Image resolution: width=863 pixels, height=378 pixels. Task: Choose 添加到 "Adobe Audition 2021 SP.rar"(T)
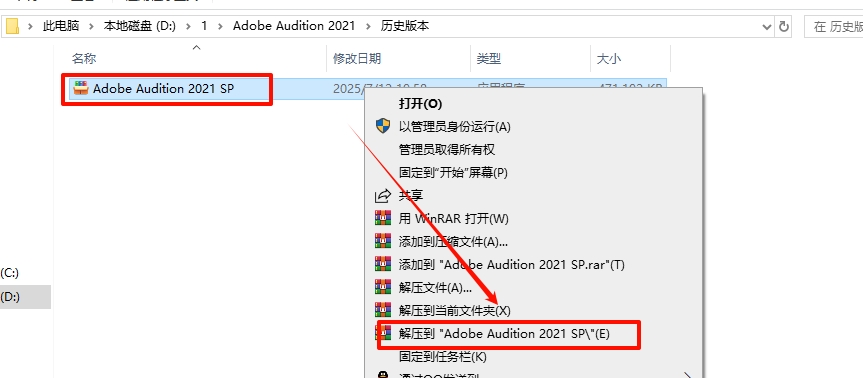coord(512,265)
